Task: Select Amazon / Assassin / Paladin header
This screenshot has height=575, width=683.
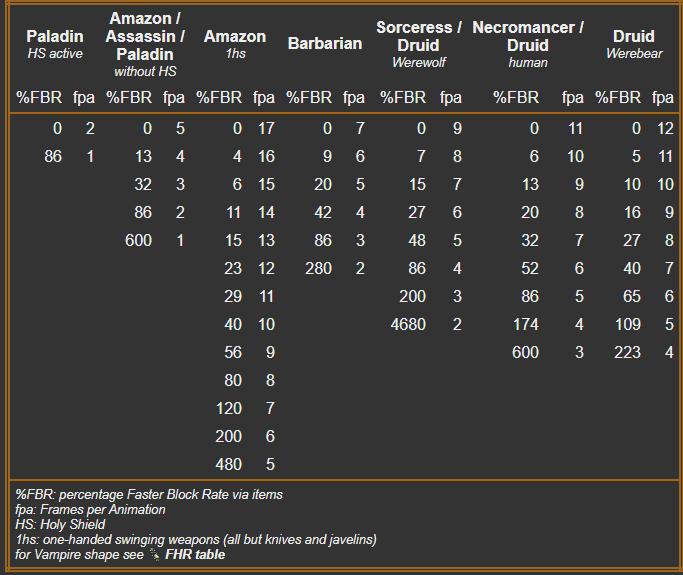Action: [146, 44]
